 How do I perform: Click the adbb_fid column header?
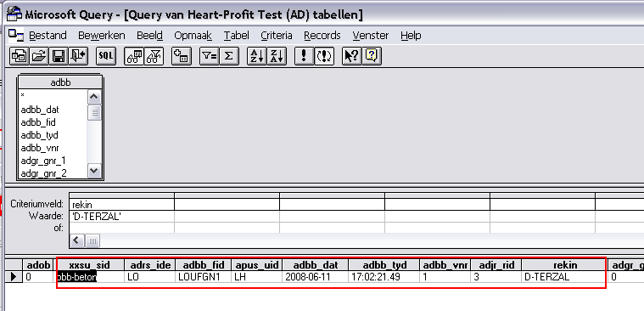point(204,265)
